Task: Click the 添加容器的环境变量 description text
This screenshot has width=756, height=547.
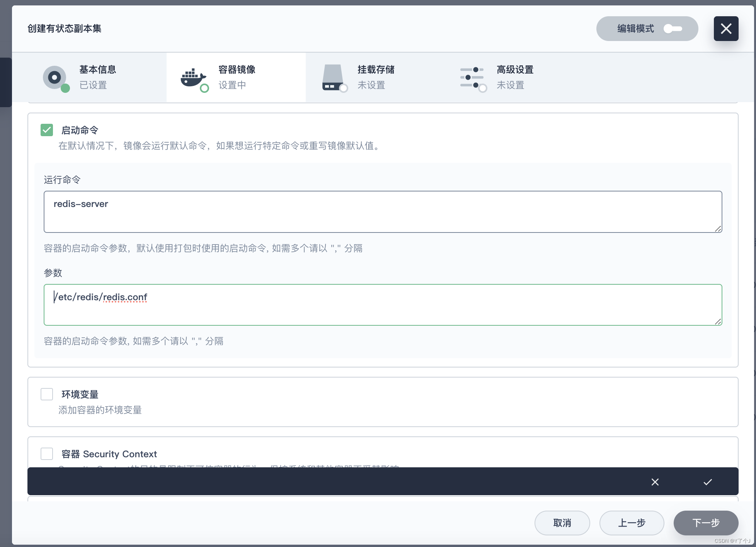Action: point(100,410)
